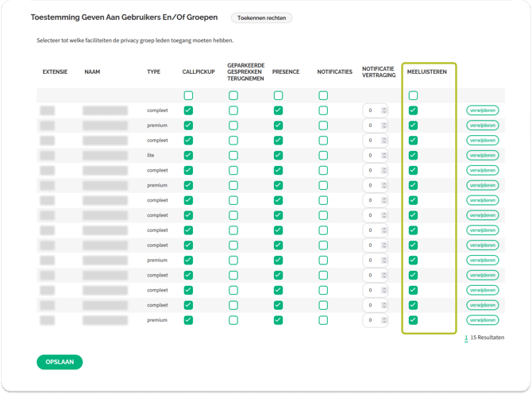Disable Meeluisteren for the lite user
The height and width of the screenshot is (394, 532).
point(413,156)
